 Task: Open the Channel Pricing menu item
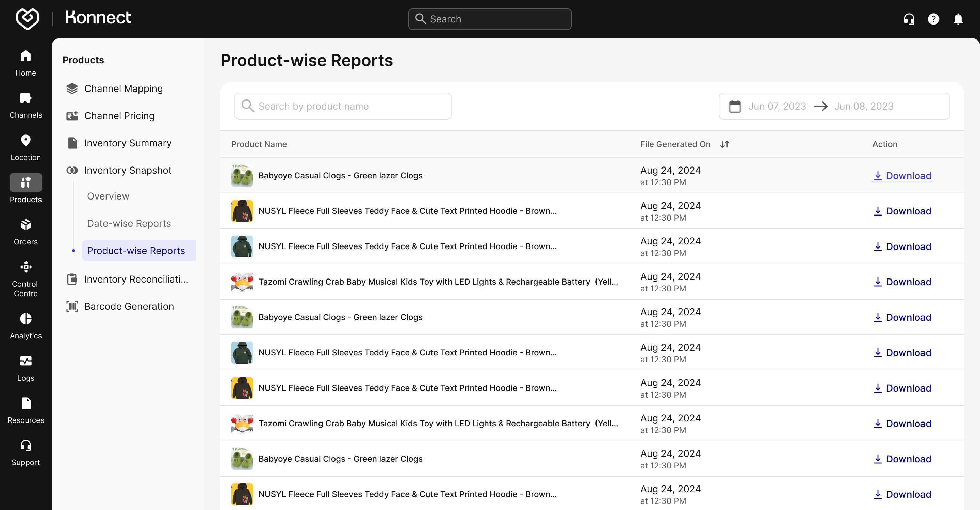click(119, 116)
